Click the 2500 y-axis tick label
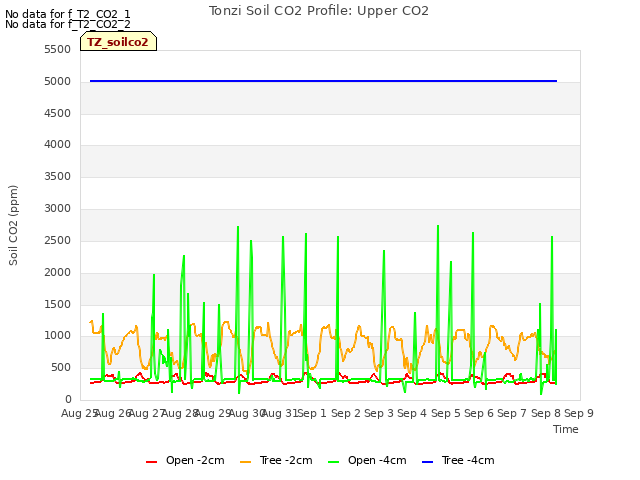The width and height of the screenshot is (640, 480). tap(58, 240)
